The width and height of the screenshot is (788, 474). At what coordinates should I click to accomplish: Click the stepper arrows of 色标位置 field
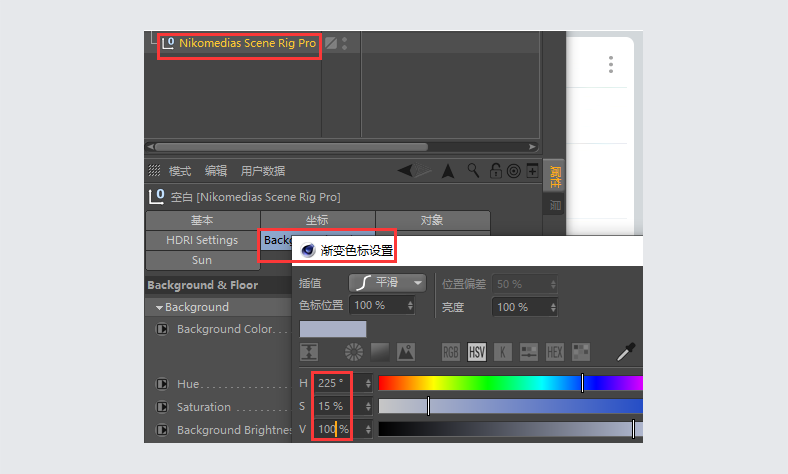coord(410,306)
